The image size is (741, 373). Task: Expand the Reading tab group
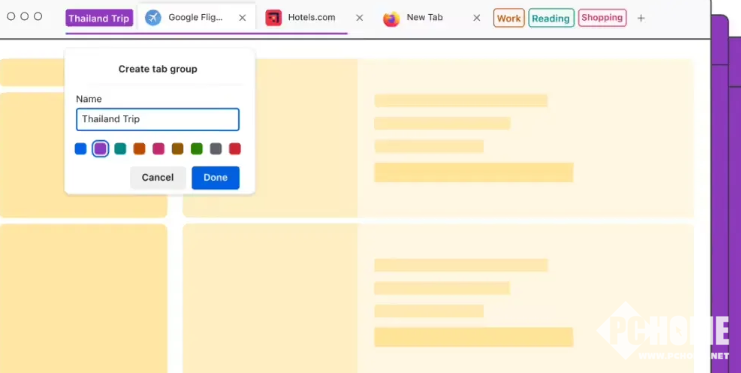point(551,18)
